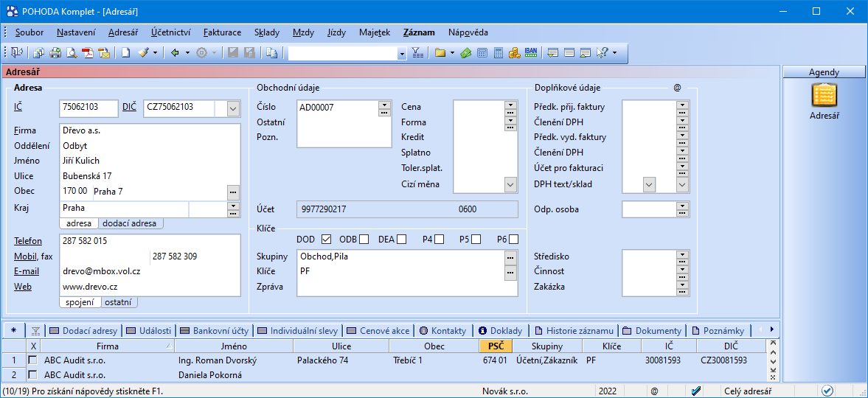This screenshot has height=398, width=868.
Task: Click the gold coins icon
Action: click(x=514, y=52)
